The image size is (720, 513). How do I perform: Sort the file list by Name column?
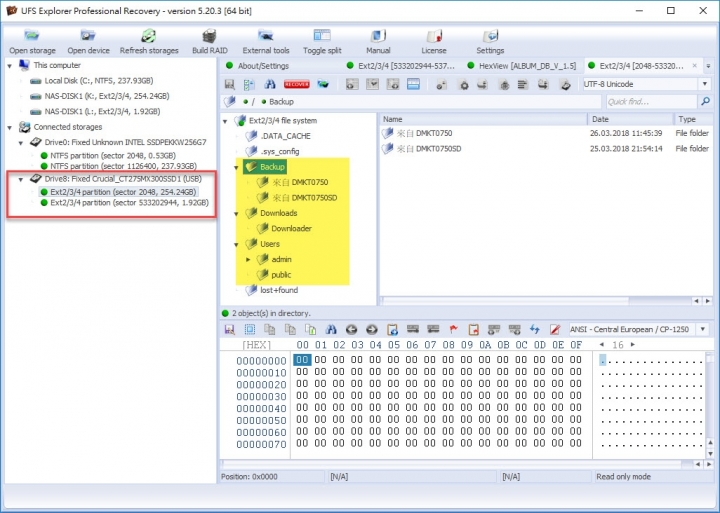[x=483, y=119]
